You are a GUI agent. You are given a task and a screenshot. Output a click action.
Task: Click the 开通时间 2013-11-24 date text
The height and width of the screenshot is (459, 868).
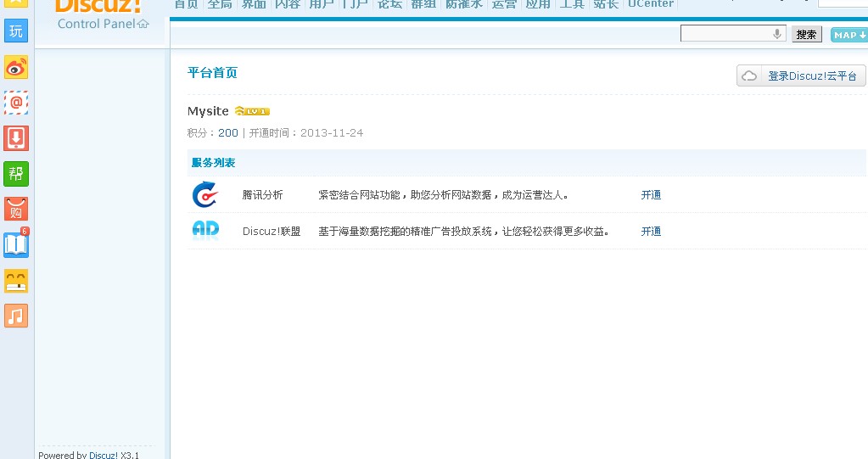(x=306, y=133)
